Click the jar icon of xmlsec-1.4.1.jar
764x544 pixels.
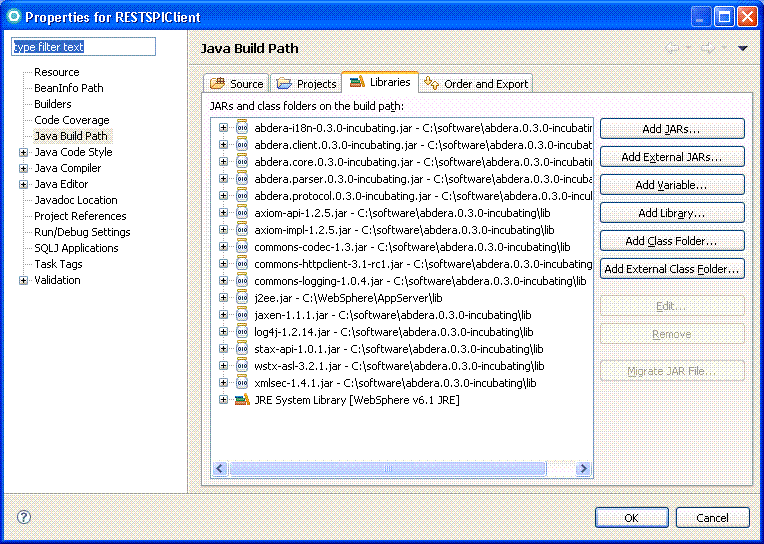point(242,383)
